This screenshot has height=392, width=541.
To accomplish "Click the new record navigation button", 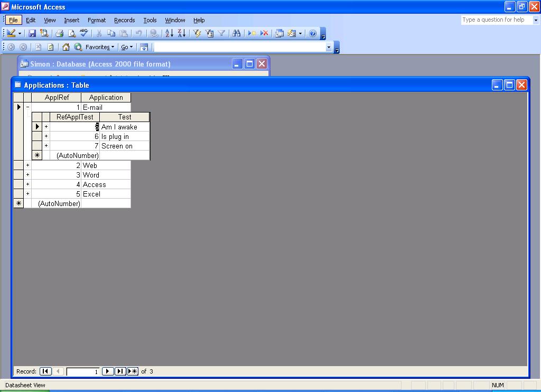I will tap(133, 371).
